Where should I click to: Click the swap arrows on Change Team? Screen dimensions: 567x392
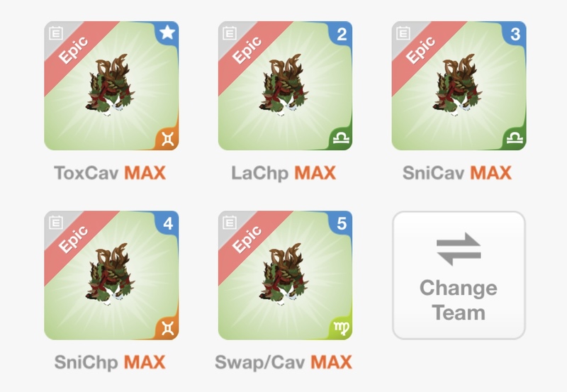pos(459,249)
